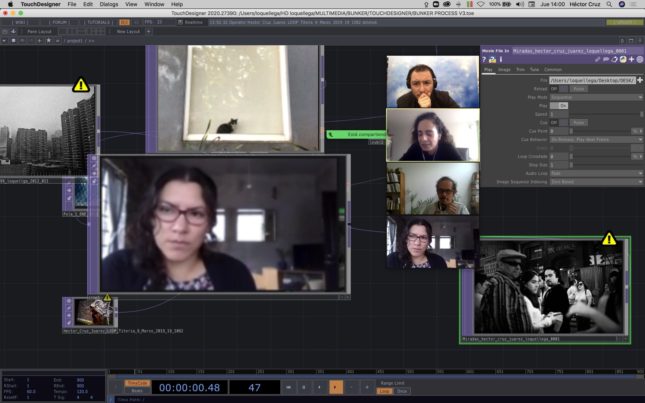Image resolution: width=645 pixels, height=403 pixels.
Task: Click the operator help question mark icon
Action: point(484,60)
